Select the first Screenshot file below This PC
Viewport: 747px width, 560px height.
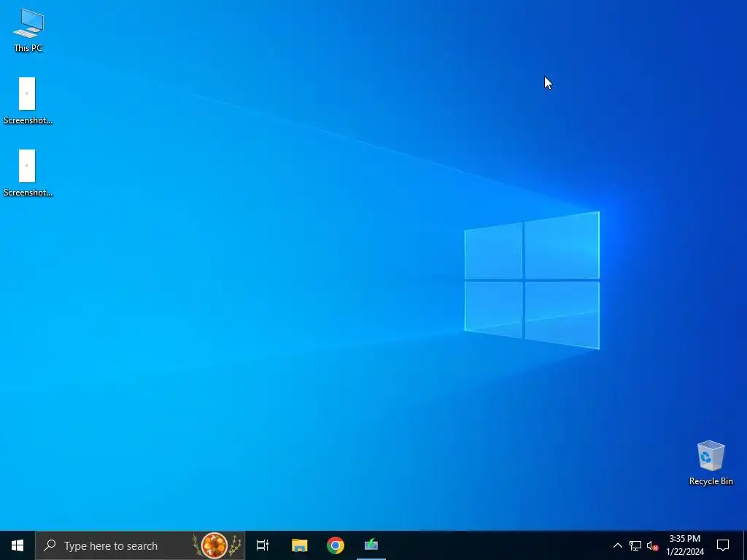[x=28, y=101]
